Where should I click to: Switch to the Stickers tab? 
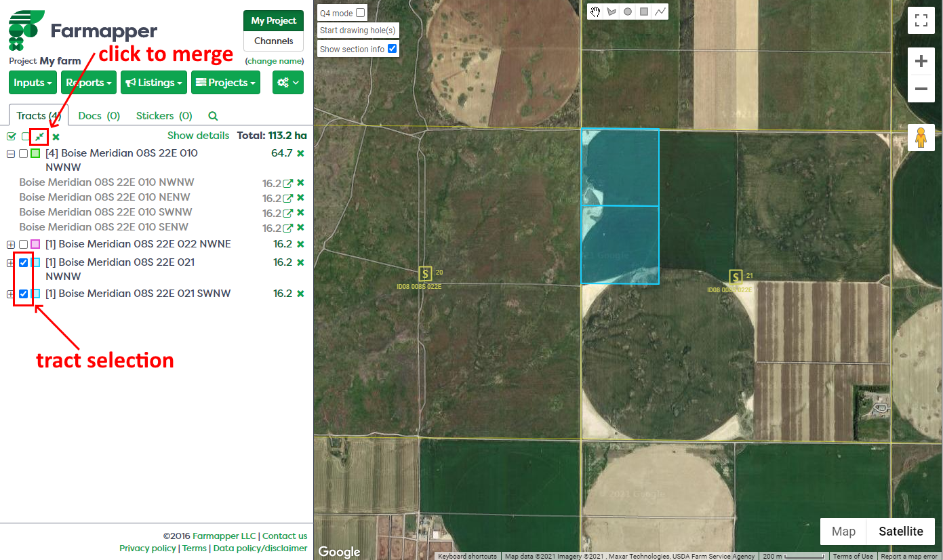[164, 116]
